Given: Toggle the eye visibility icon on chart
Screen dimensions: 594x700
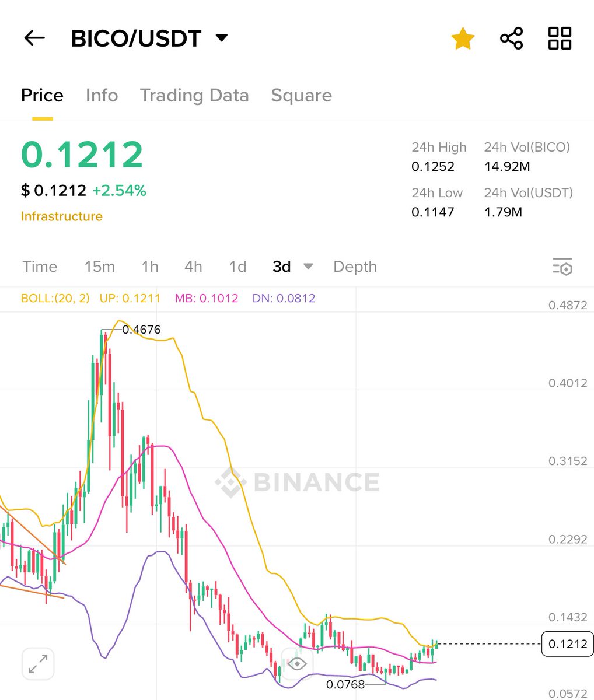Looking at the screenshot, I should tap(297, 664).
